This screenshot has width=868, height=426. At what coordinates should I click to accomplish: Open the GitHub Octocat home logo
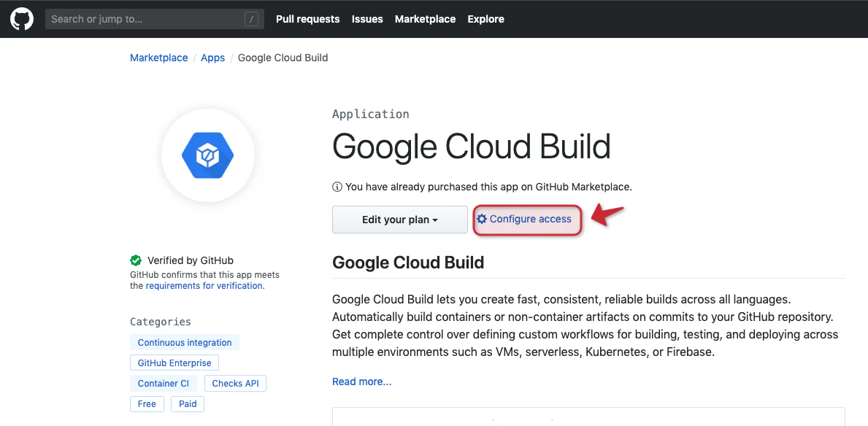click(22, 19)
